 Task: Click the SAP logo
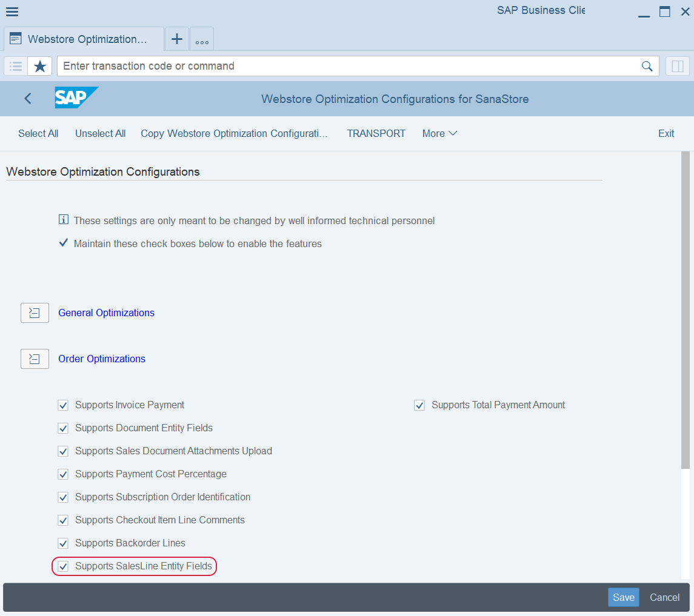point(76,98)
